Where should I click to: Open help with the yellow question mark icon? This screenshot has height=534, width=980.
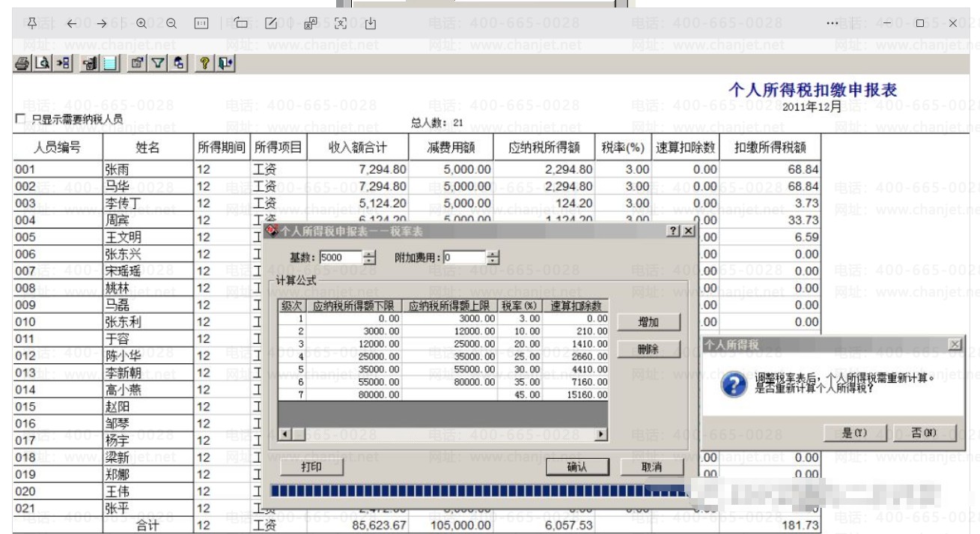(x=204, y=64)
